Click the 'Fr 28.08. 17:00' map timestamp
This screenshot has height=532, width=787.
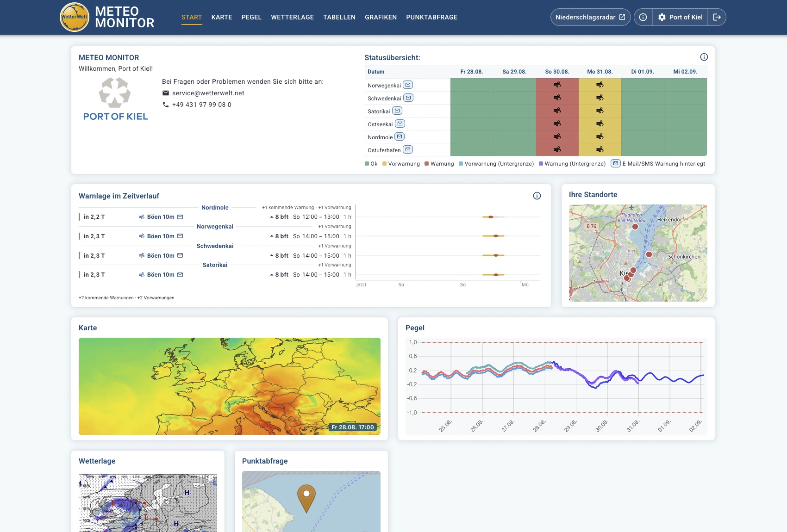pos(353,427)
